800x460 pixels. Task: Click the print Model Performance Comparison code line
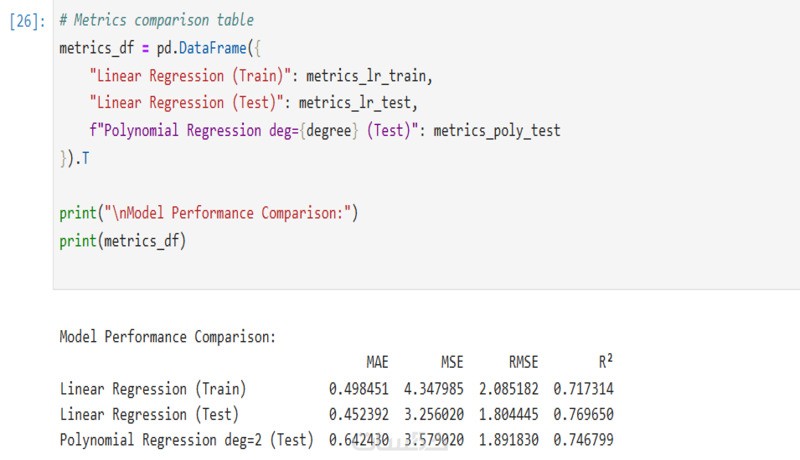208,213
